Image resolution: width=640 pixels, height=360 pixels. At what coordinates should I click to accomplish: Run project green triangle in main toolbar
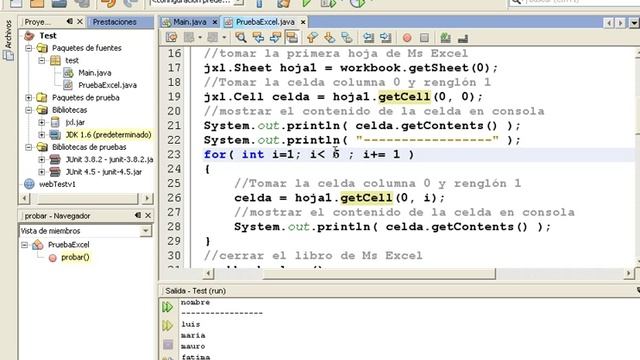pyautogui.click(x=307, y=3)
